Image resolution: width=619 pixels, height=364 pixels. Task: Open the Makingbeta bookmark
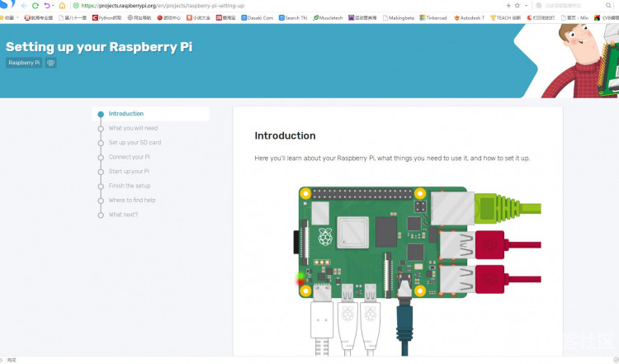click(399, 18)
